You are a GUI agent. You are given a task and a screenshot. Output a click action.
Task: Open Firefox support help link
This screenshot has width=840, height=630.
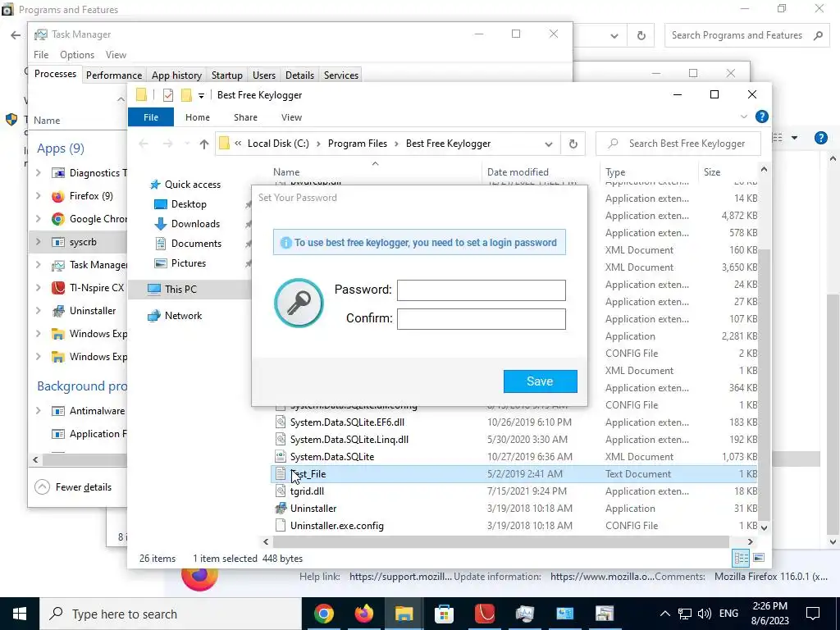[400, 577]
